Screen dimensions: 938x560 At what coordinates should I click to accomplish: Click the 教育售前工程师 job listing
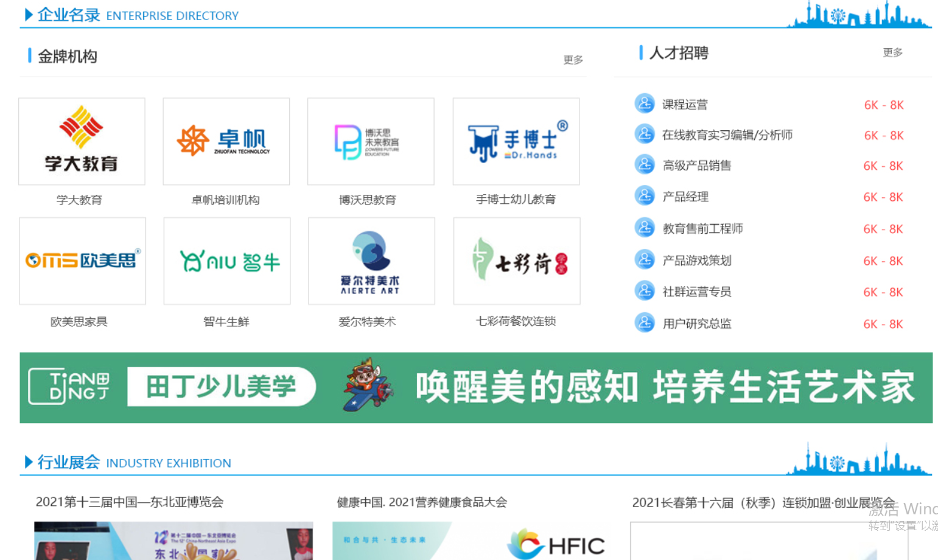702,229
